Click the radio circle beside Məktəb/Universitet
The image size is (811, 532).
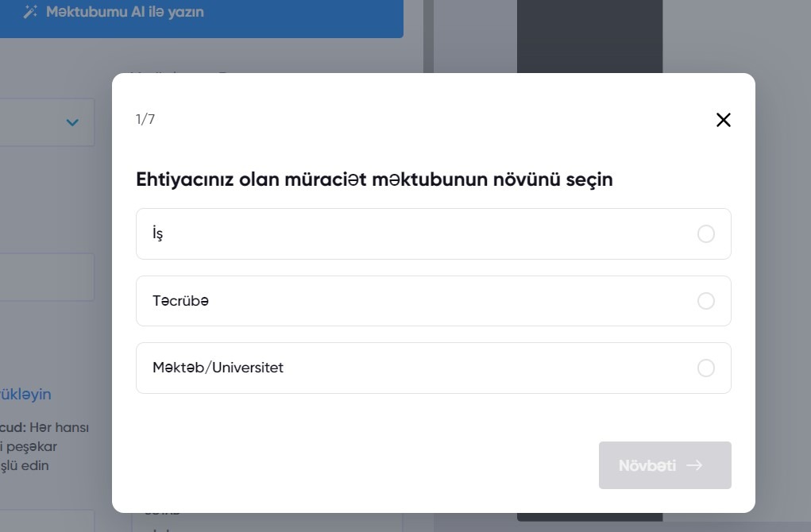coord(706,368)
